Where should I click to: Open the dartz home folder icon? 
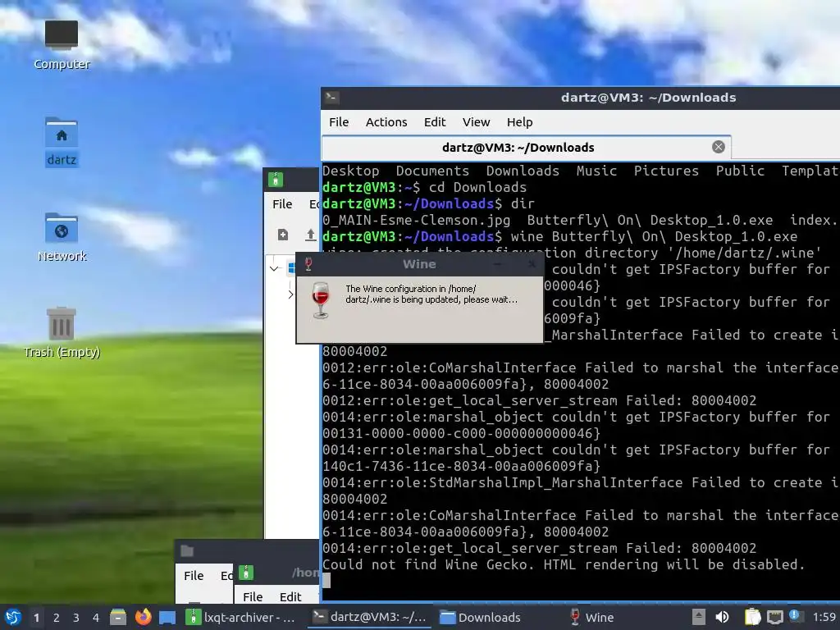(61, 141)
